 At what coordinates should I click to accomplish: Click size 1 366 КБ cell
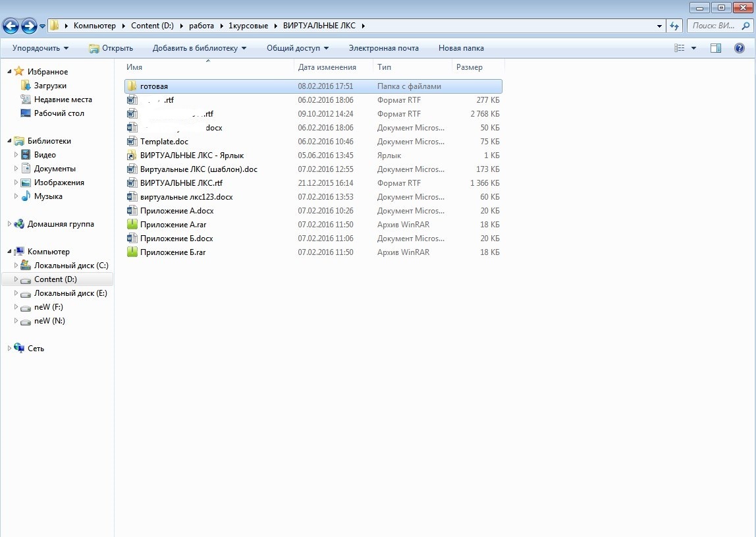point(485,183)
